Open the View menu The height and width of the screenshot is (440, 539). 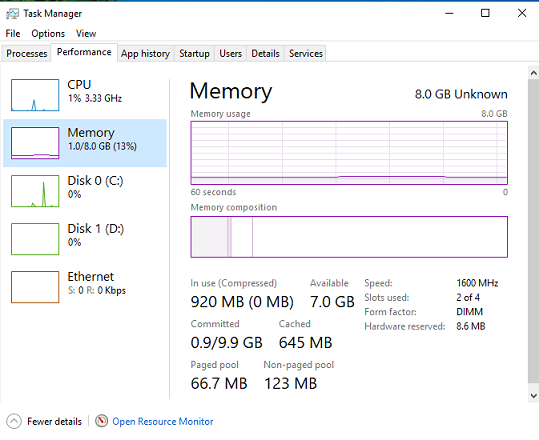pyautogui.click(x=86, y=34)
